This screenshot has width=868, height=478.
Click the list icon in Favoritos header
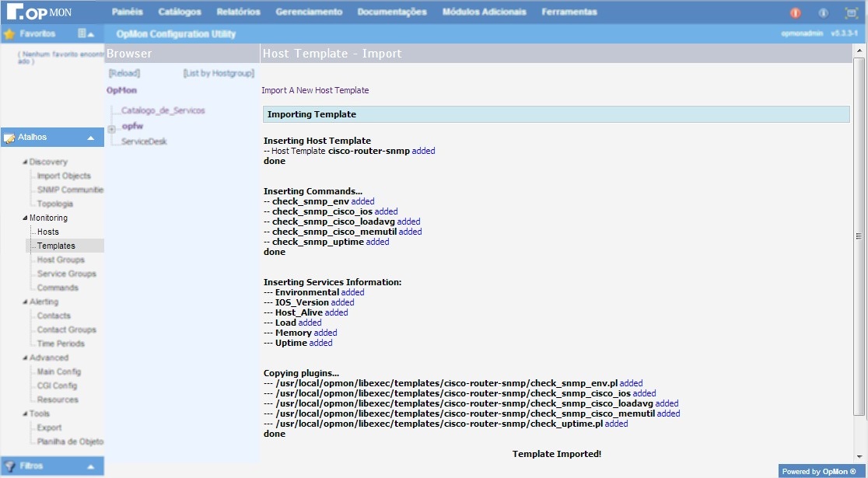(x=82, y=34)
